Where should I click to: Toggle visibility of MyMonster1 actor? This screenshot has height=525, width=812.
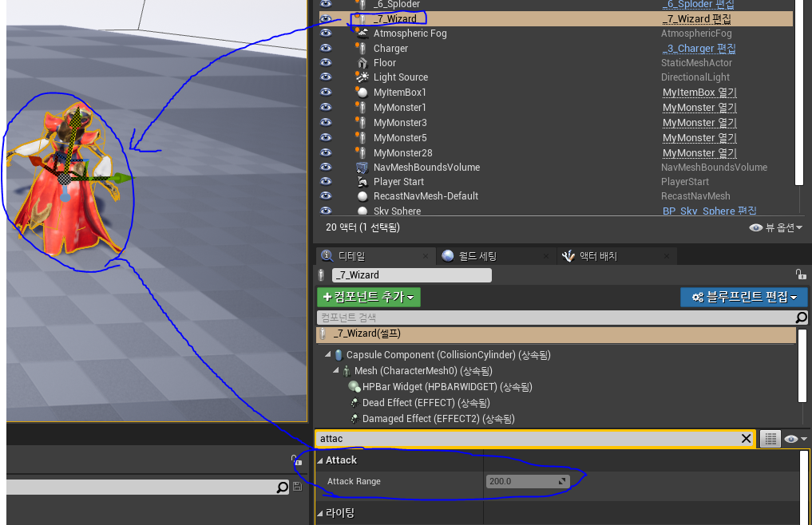(326, 107)
